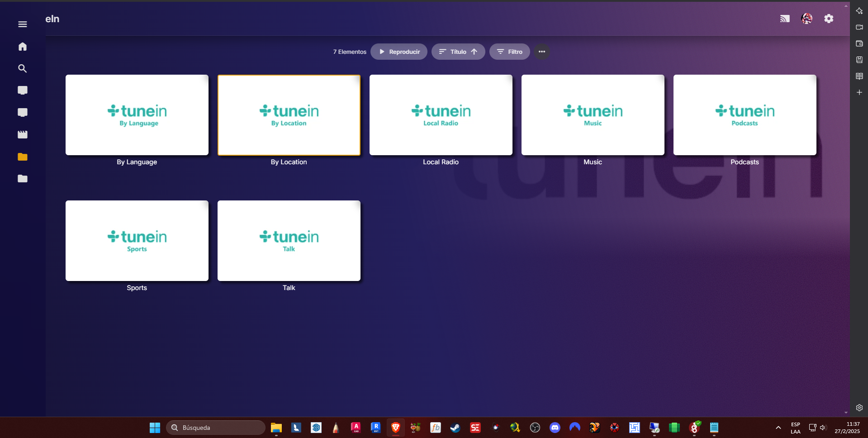Open Brave Talk in browser sidebar
Viewport: 868px width, 438px height.
pyautogui.click(x=859, y=27)
